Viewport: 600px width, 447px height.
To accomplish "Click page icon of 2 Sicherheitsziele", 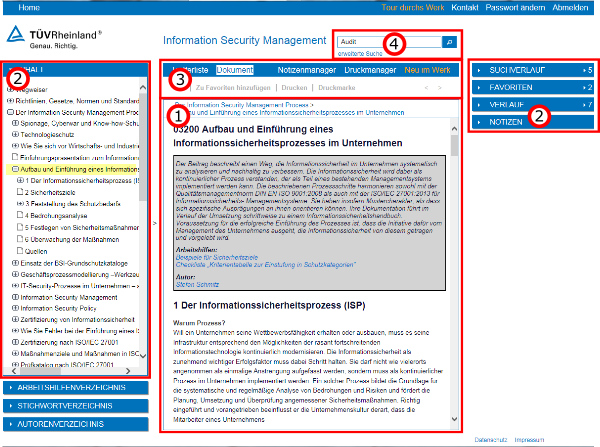I will pyautogui.click(x=20, y=192).
